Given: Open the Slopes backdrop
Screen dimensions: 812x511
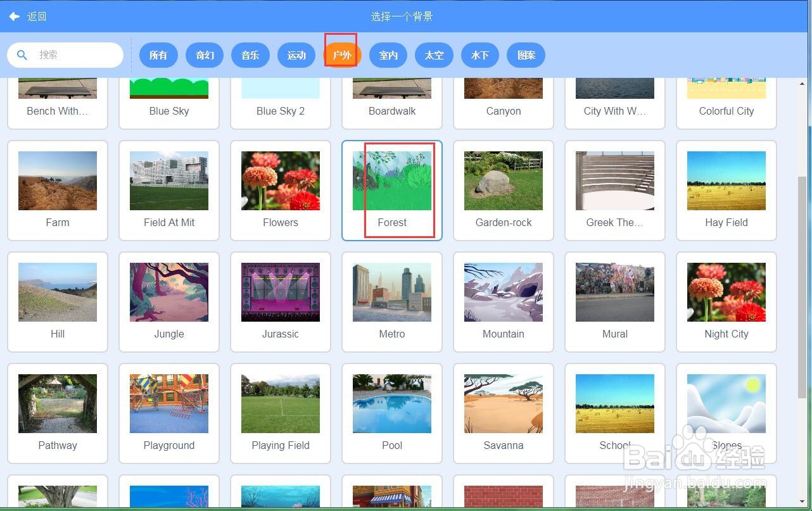Looking at the screenshot, I should (x=726, y=413).
